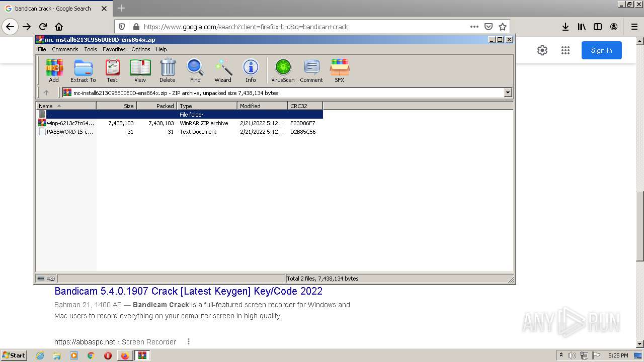This screenshot has height=362, width=644.
Task: Sort file list by Name column
Action: (66, 106)
